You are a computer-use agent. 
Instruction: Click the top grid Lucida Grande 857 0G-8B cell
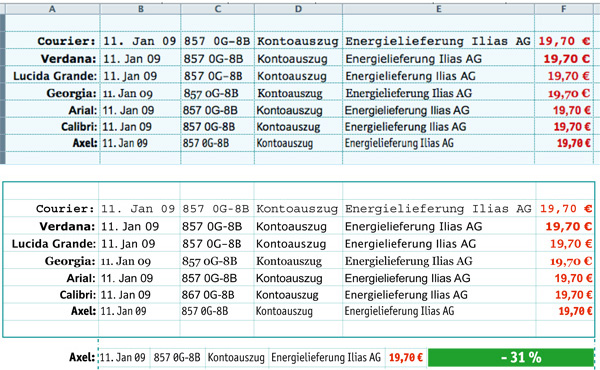click(217, 75)
